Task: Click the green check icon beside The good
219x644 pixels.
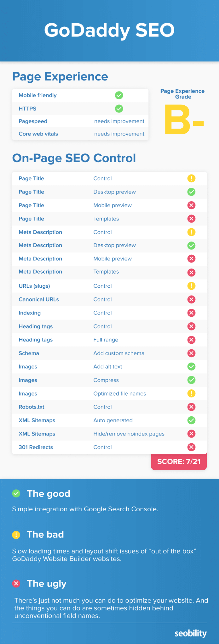Action: (x=16, y=493)
